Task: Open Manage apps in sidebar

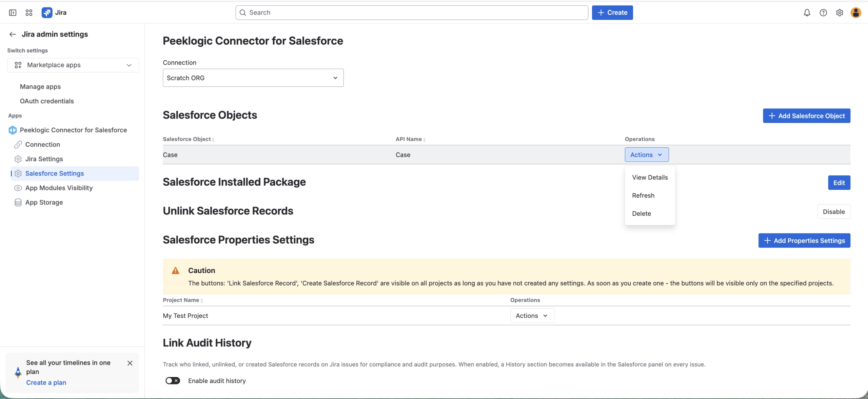Action: (40, 87)
